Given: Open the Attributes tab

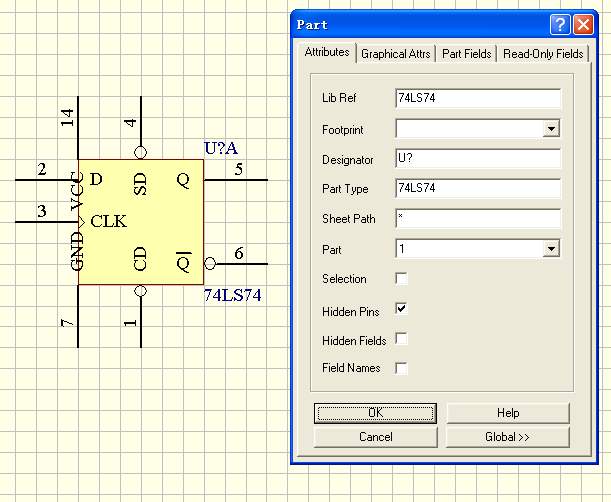Looking at the screenshot, I should point(327,52).
